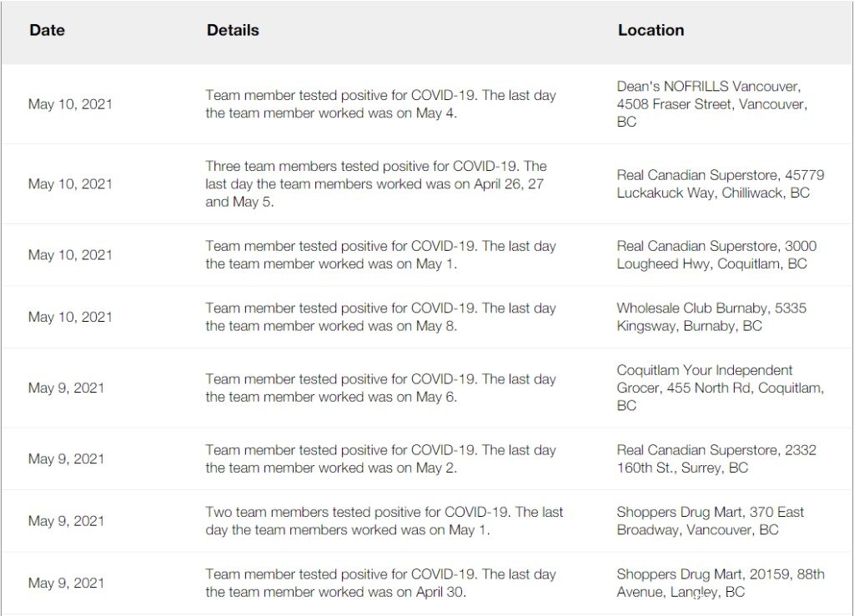
Task: Click the details mentioning May 2
Action: (x=380, y=458)
